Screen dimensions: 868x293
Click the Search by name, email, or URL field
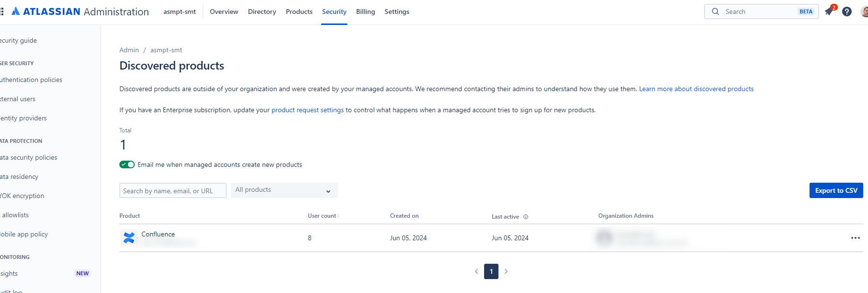click(x=173, y=190)
